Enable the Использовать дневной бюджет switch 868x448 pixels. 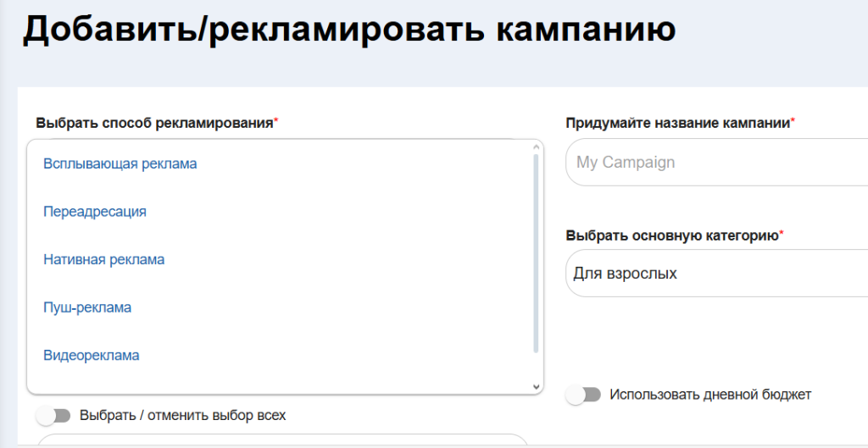pos(584,395)
